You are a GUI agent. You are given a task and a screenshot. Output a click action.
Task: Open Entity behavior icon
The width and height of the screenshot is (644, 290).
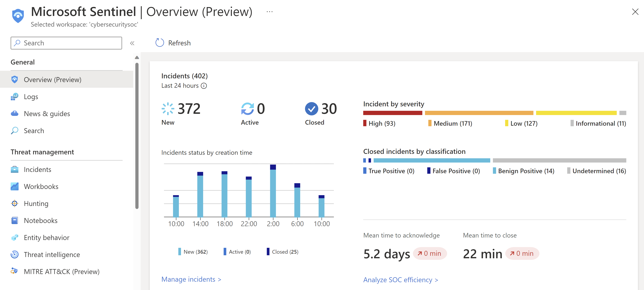(x=15, y=238)
